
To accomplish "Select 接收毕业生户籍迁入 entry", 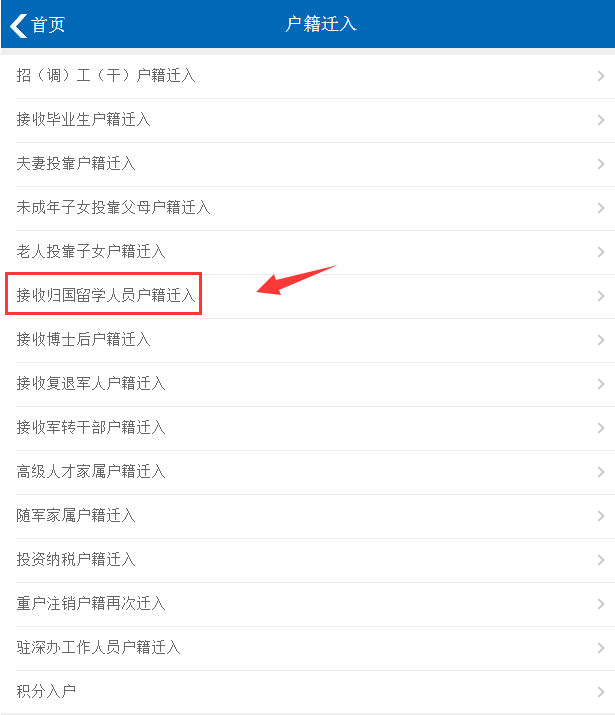I will click(x=308, y=120).
